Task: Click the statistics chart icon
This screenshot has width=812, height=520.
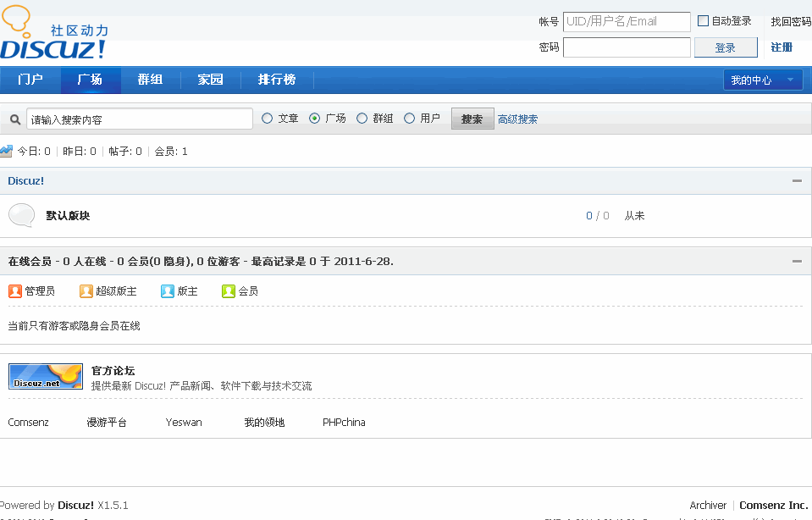Action: pyautogui.click(x=6, y=152)
